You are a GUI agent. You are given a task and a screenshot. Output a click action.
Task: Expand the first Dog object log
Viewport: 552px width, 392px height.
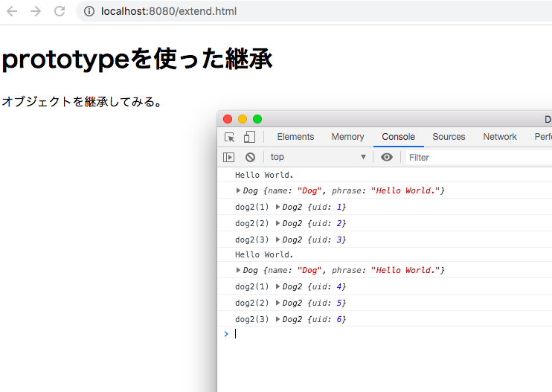(238, 190)
